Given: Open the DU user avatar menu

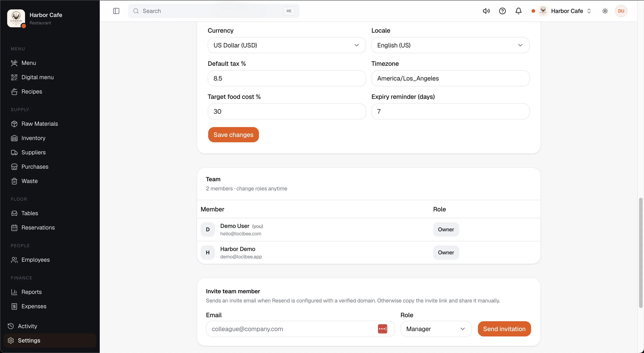Looking at the screenshot, I should click(x=621, y=11).
